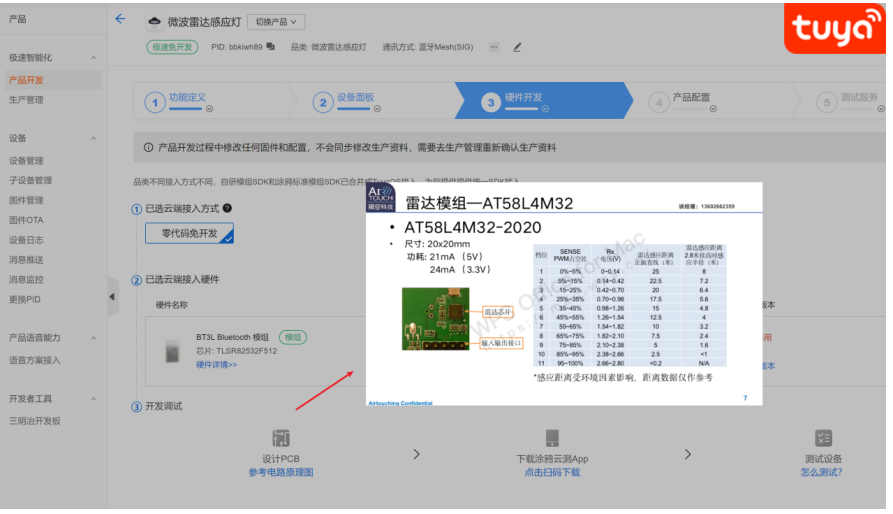Image resolution: width=893 pixels, height=514 pixels.
Task: Click the 极速免开发 tag
Action: click(172, 47)
